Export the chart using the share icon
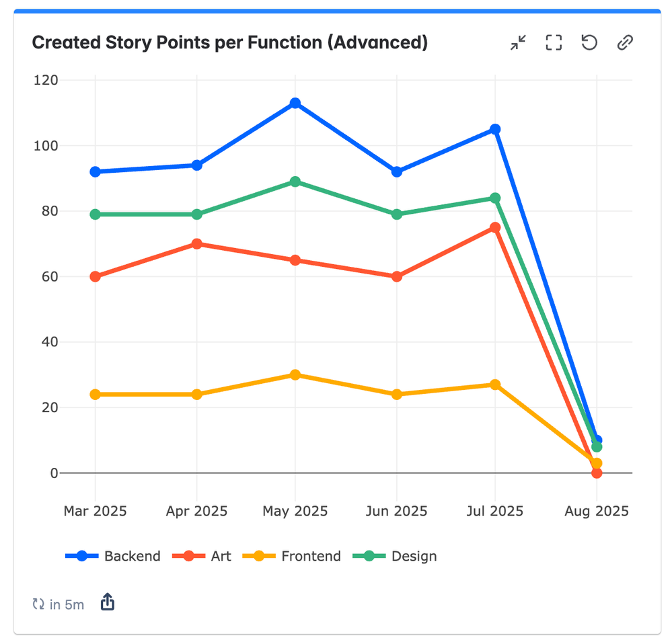Image resolution: width=672 pixels, height=644 pixels. pyautogui.click(x=107, y=602)
